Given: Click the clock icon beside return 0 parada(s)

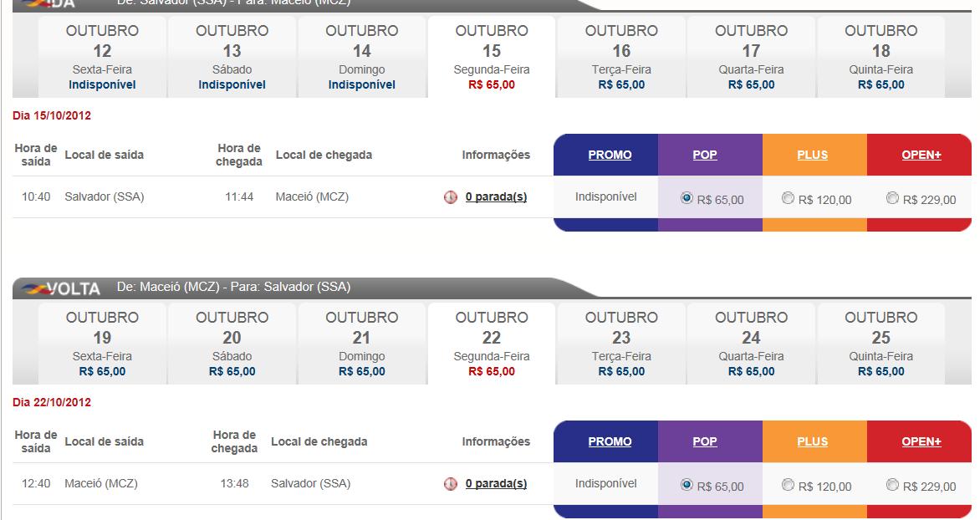Looking at the screenshot, I should coord(451,483).
